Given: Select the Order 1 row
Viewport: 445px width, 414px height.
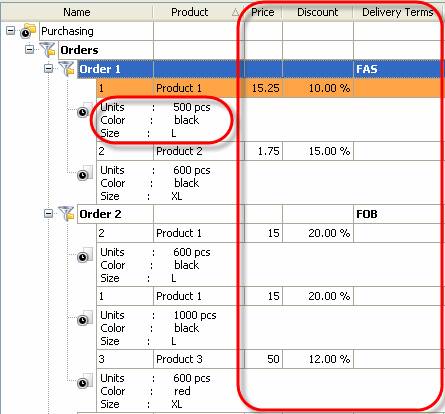Looking at the screenshot, I should pos(259,69).
